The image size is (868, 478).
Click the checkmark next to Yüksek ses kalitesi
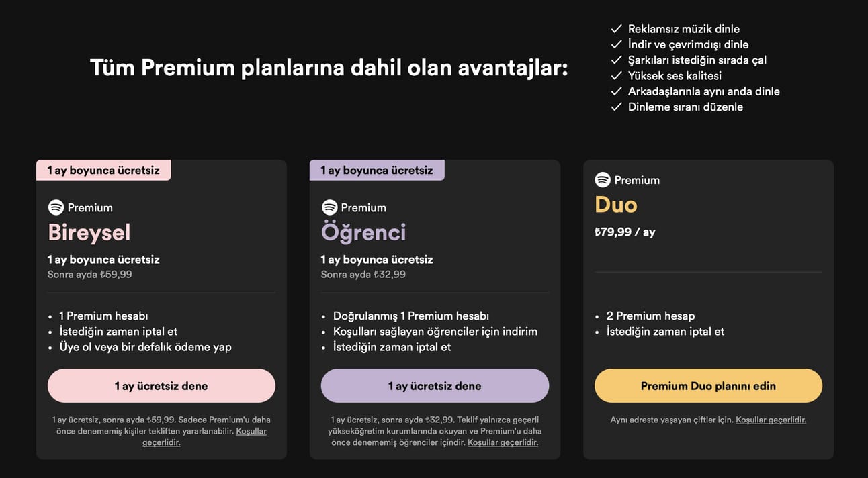616,75
